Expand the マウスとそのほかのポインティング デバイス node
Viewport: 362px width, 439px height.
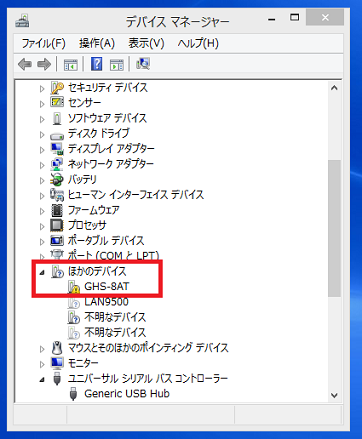point(42,349)
